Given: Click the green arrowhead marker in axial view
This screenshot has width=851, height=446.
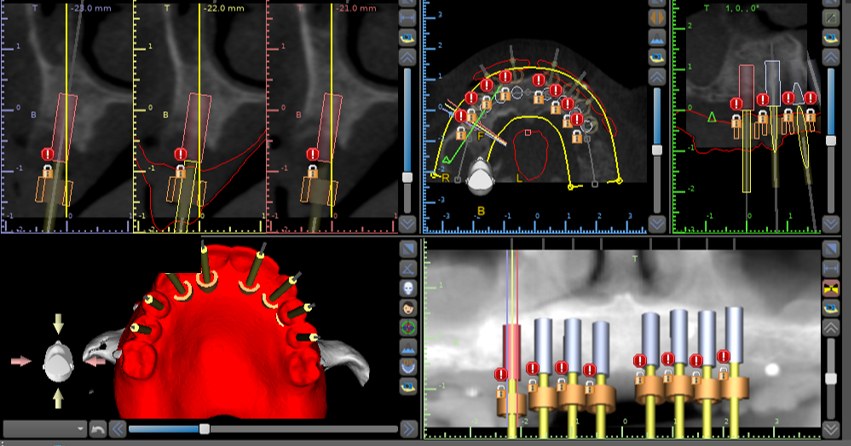Looking at the screenshot, I should click(x=447, y=160).
